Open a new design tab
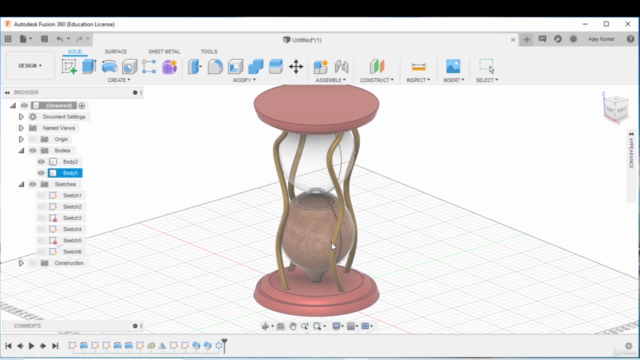 point(527,40)
